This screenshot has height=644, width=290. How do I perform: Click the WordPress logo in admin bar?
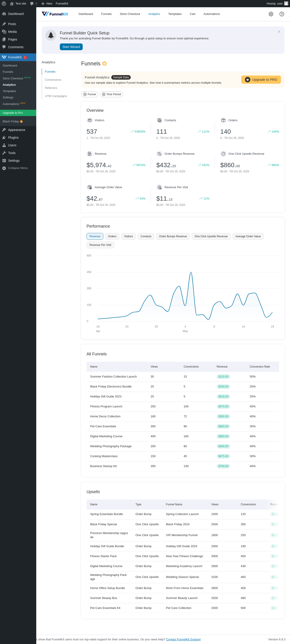pos(4,3)
